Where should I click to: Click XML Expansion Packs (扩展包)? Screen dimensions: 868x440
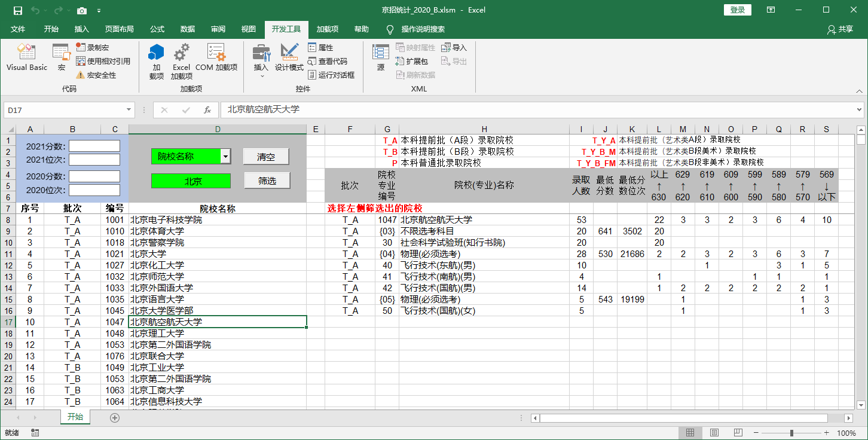[x=412, y=61]
